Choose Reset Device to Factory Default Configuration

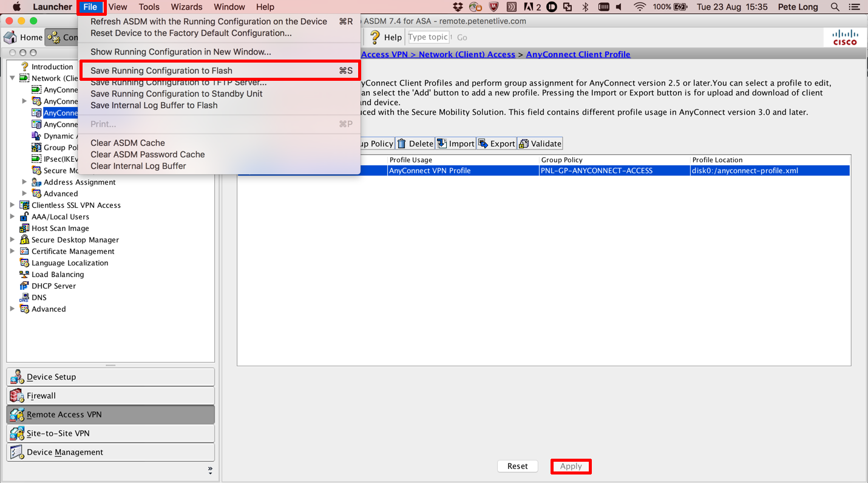tap(220, 33)
